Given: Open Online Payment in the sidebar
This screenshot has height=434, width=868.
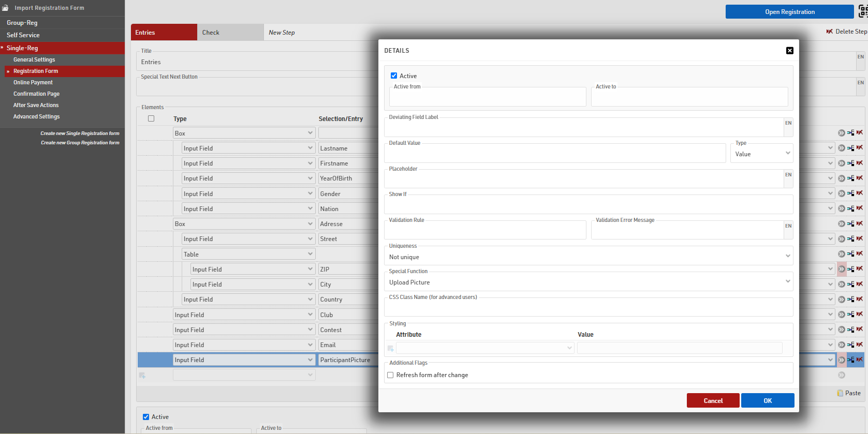Looking at the screenshot, I should coord(33,82).
